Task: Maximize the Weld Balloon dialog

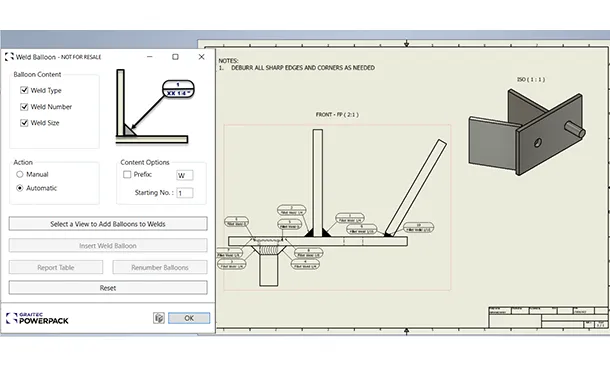Action: (x=175, y=57)
